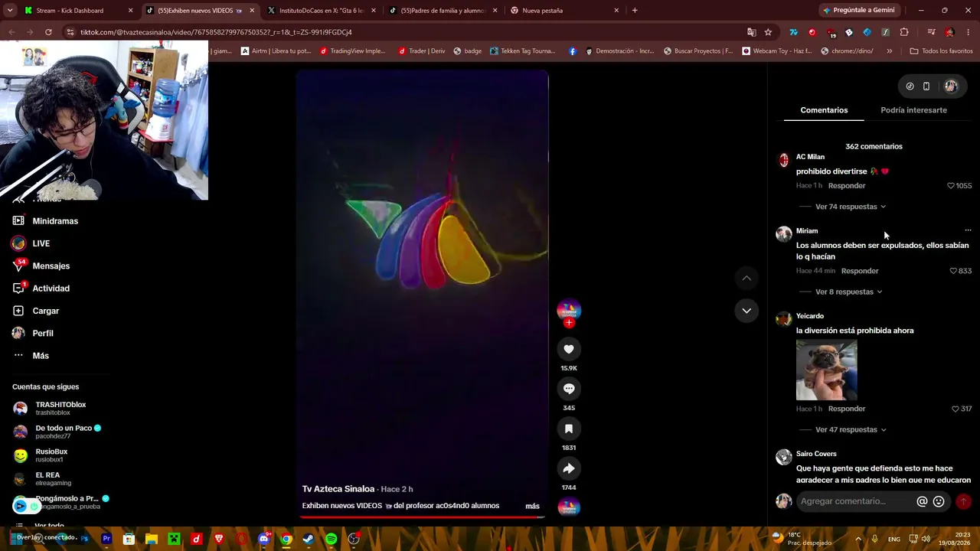Open the puppy image in Yeicardo's comment
This screenshot has width=980, height=551.
tap(827, 370)
